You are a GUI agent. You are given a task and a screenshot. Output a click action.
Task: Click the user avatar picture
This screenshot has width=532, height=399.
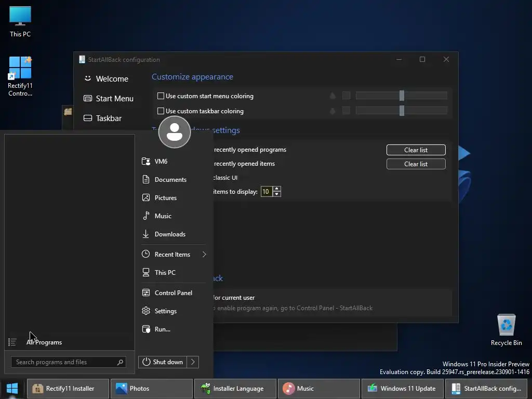click(x=175, y=132)
